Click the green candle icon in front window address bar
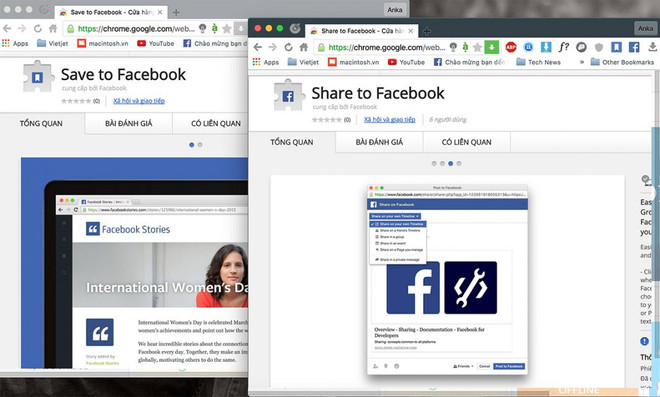660x397 pixels. [465, 47]
